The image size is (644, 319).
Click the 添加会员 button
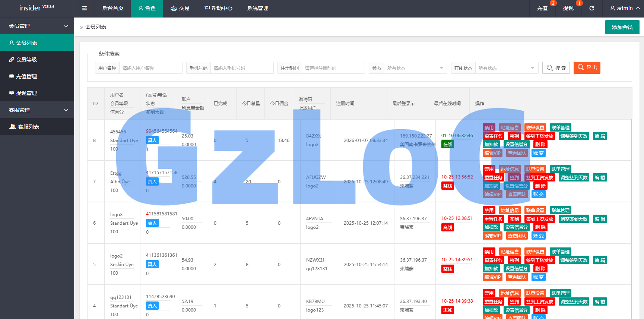coord(622,27)
